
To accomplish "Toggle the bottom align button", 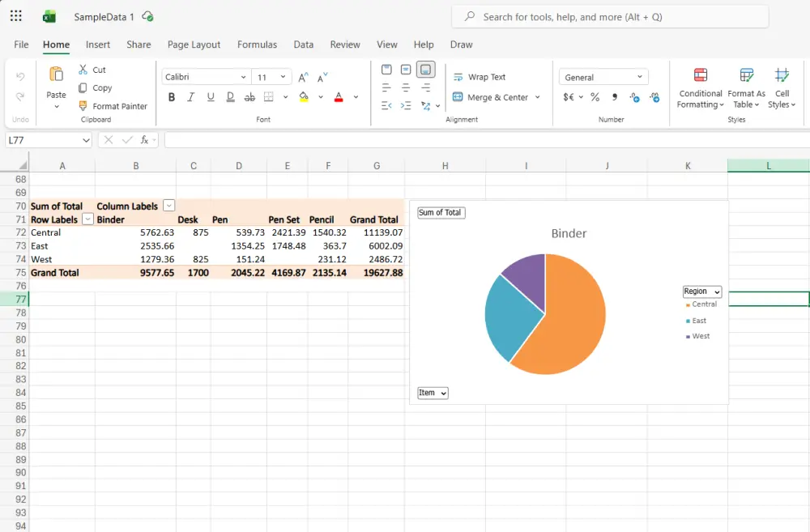I will click(x=426, y=70).
